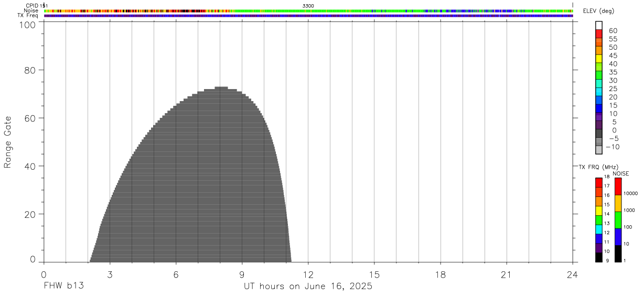Click the '80' tick on Range Gate axis
This screenshot has width=644, height=297.
[29, 70]
